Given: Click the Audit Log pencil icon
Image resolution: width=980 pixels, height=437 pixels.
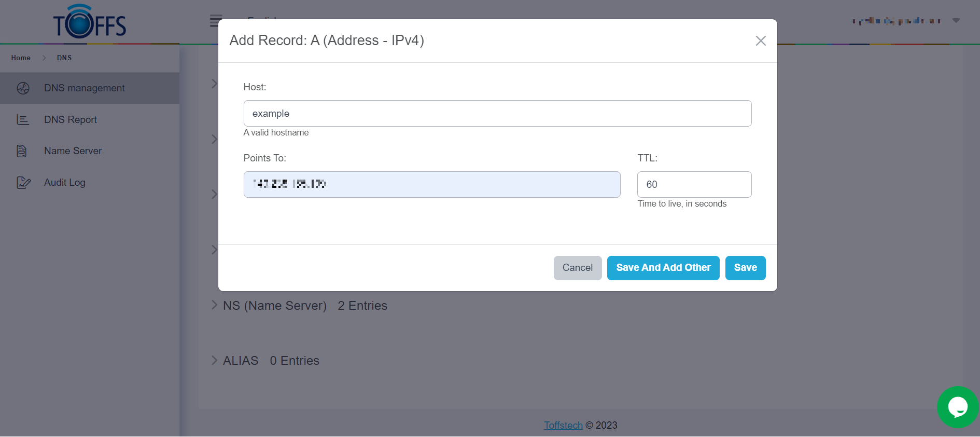Looking at the screenshot, I should pos(23,183).
